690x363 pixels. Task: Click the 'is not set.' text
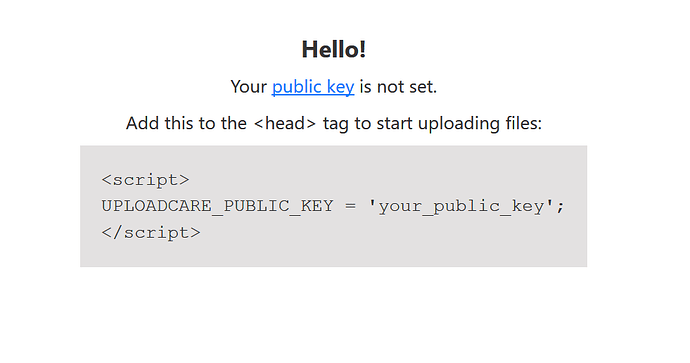398,87
